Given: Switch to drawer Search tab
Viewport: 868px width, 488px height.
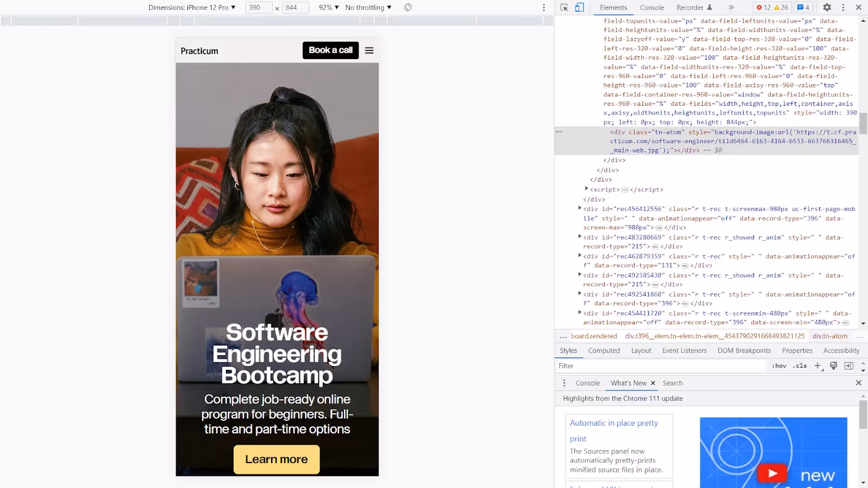Looking at the screenshot, I should point(673,383).
